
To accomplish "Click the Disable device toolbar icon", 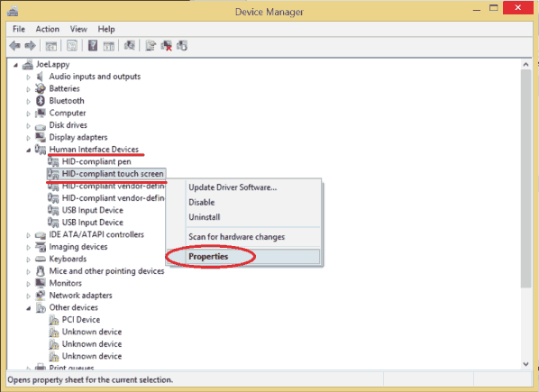I will [x=182, y=45].
